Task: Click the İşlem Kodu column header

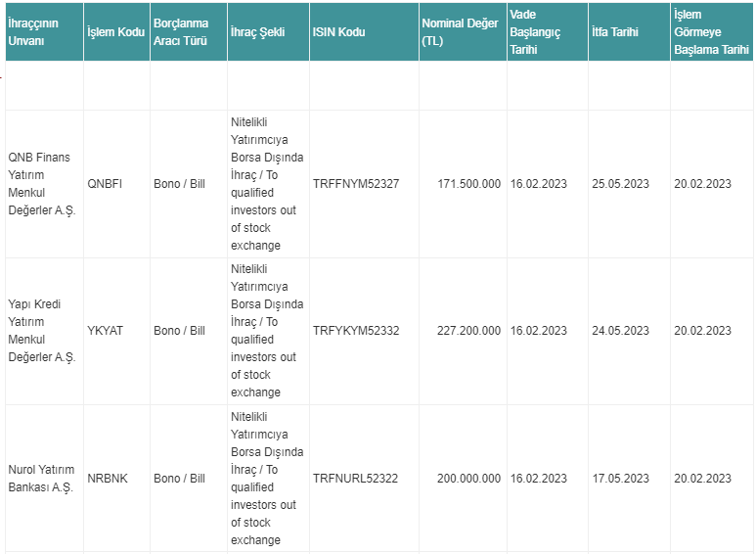Action: pos(115,32)
